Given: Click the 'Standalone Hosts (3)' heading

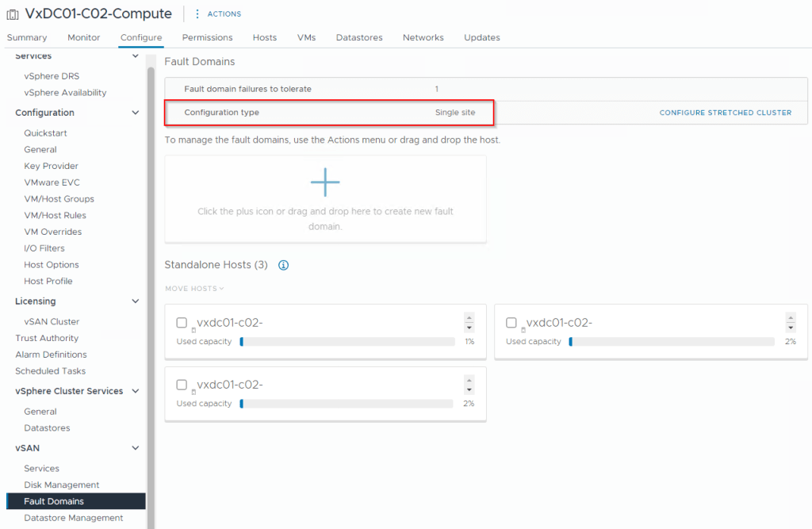Looking at the screenshot, I should pyautogui.click(x=216, y=265).
